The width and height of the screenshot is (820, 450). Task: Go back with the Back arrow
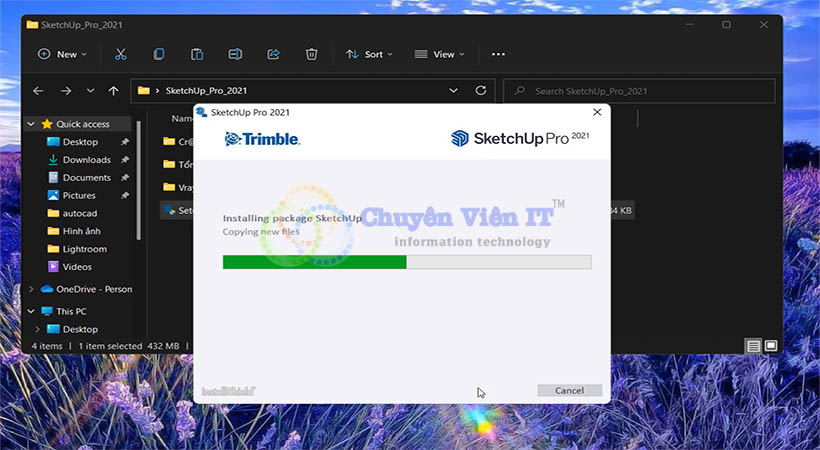point(38,91)
